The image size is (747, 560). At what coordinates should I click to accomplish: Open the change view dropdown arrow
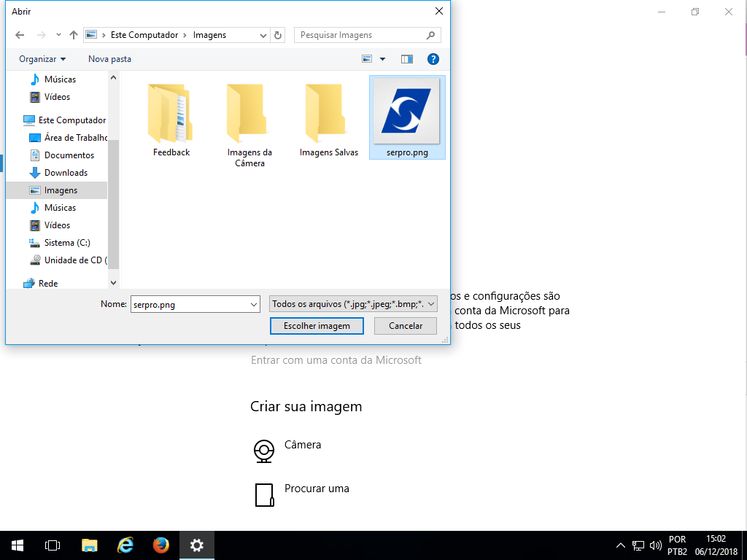coord(383,59)
